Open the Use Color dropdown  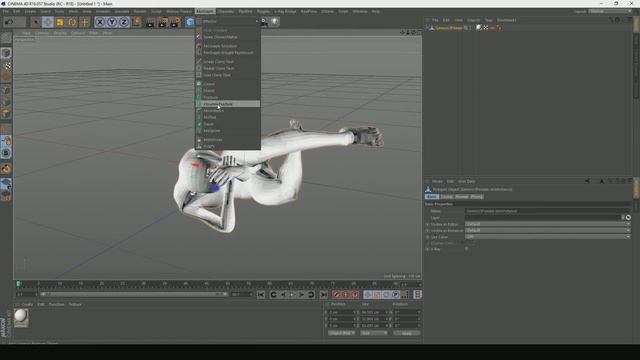[548, 237]
